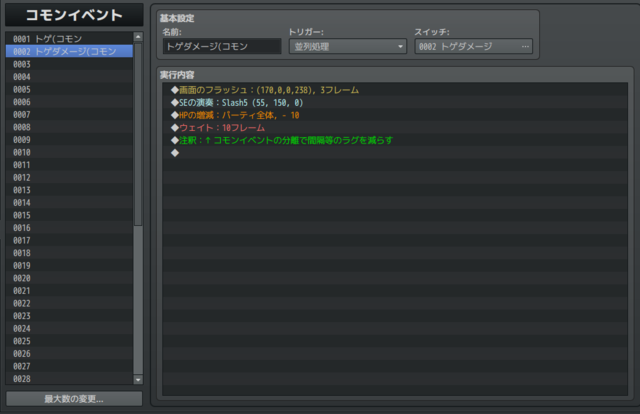
Task: Select empty common event 0003
Action: [69, 64]
